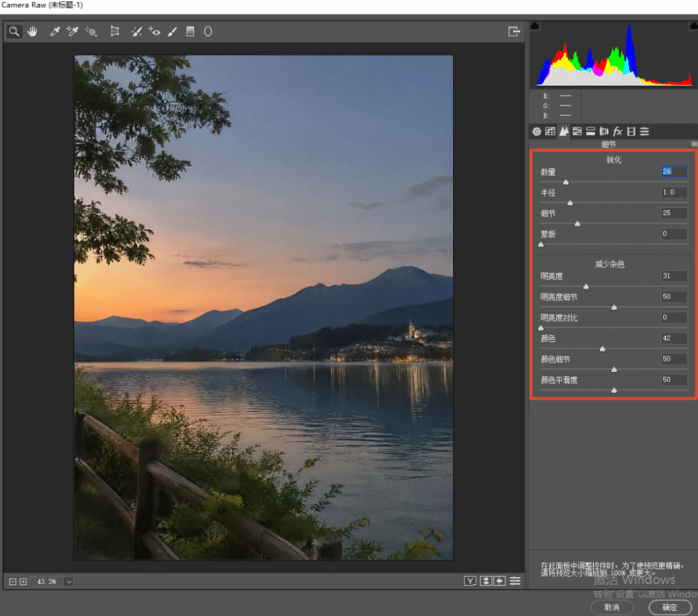Toggle shadow clipping warning on histogram

point(535,26)
